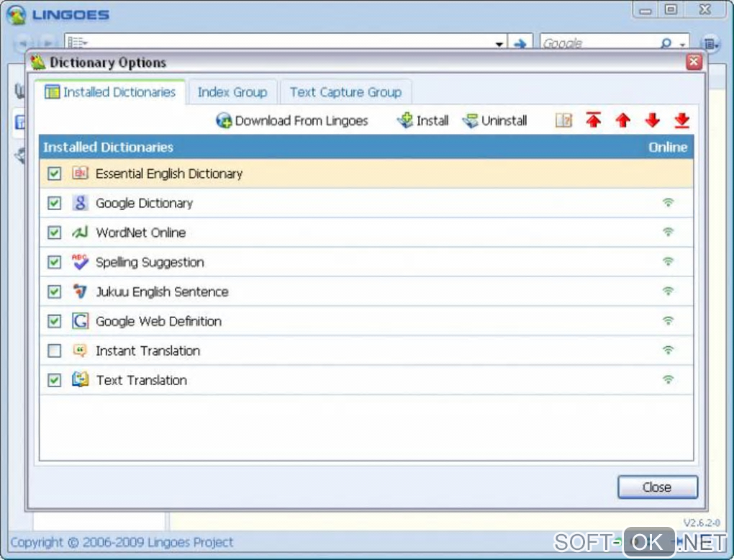Select Google Dictionary row text
Viewport: 734px width, 560px height.
[144, 203]
